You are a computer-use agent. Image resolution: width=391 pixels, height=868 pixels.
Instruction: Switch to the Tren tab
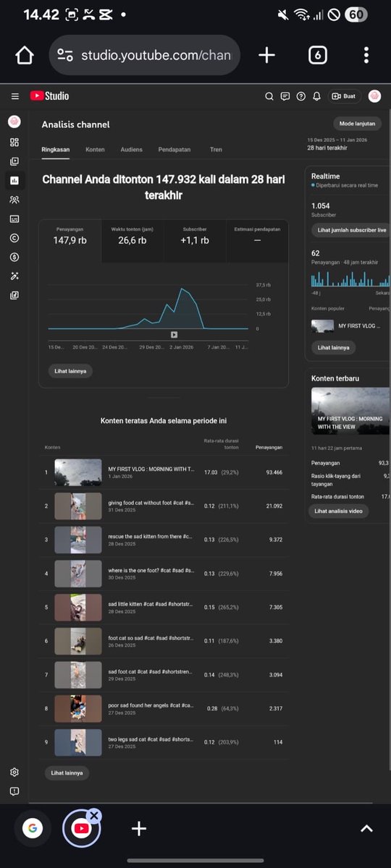(x=216, y=150)
